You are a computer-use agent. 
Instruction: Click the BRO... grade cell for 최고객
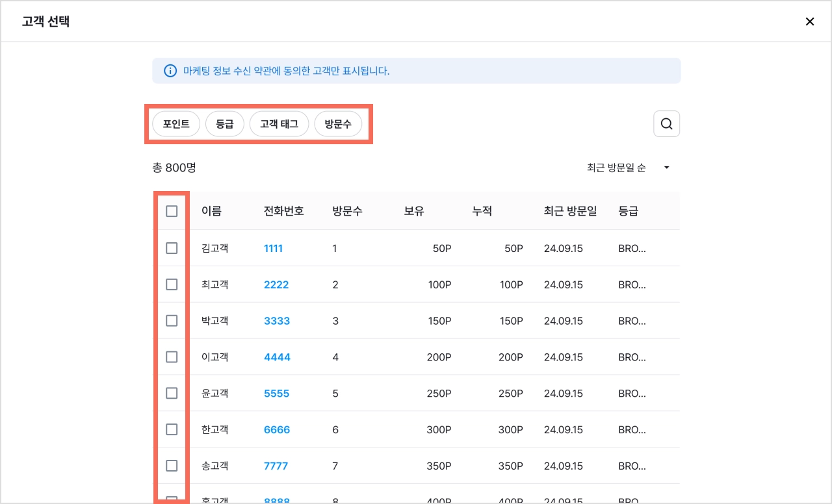pyautogui.click(x=632, y=284)
